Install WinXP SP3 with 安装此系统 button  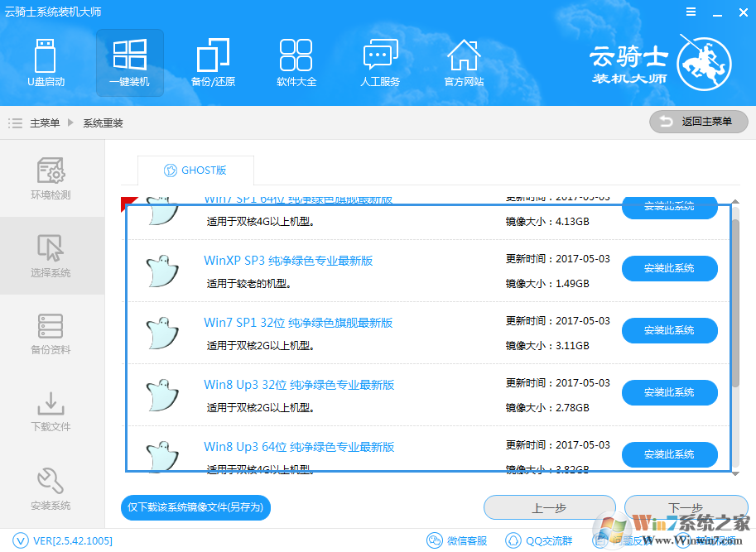[669, 268]
